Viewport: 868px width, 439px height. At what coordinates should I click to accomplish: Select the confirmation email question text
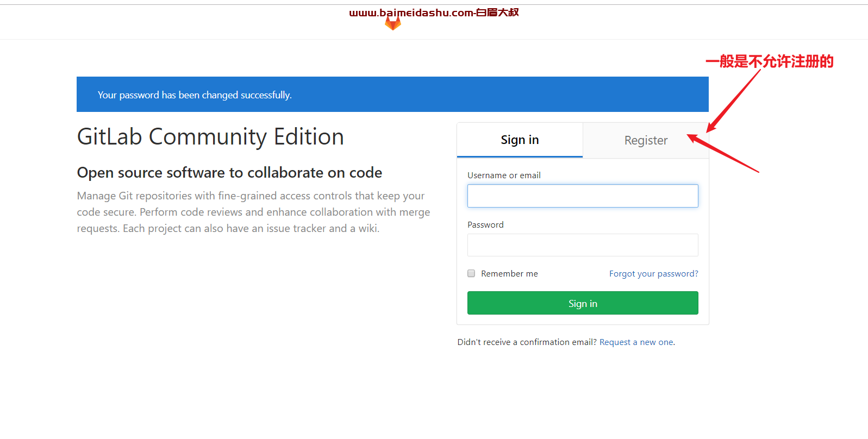pyautogui.click(x=527, y=342)
